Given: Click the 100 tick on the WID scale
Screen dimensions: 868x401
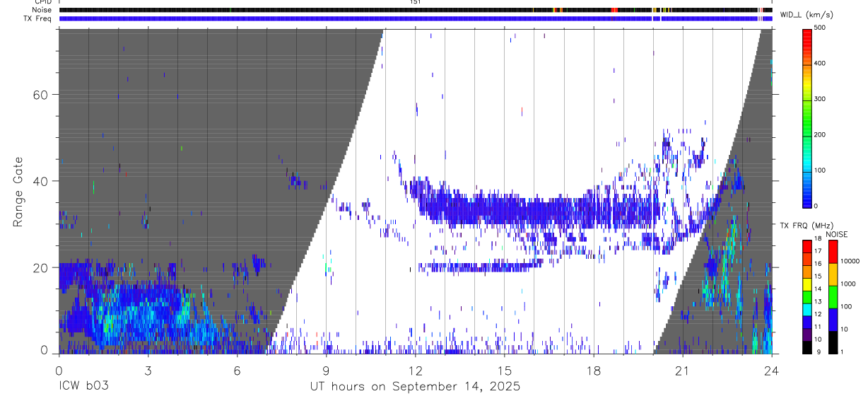Looking at the screenshot, I should [x=820, y=170].
